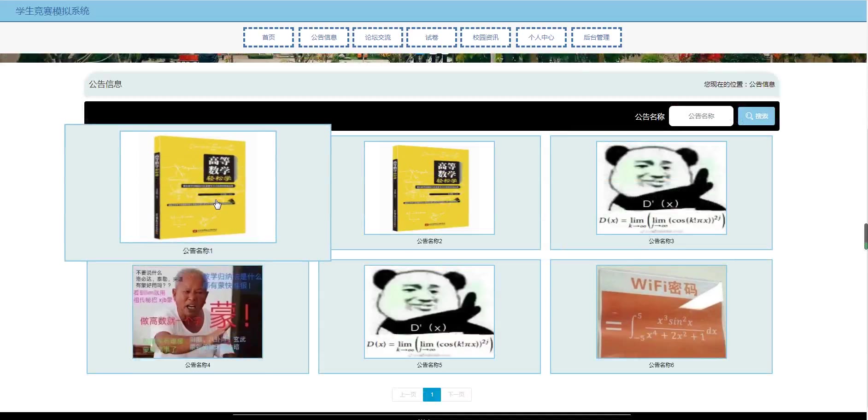
Task: Navigate to 校园资讯
Action: pyautogui.click(x=486, y=37)
